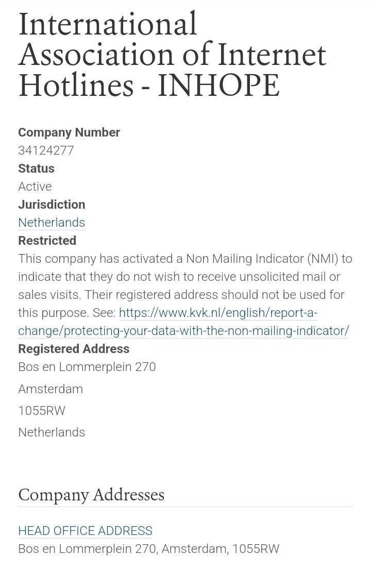The image size is (371, 588).
Task: Click the standalone 1055RW postal code line
Action: click(42, 411)
